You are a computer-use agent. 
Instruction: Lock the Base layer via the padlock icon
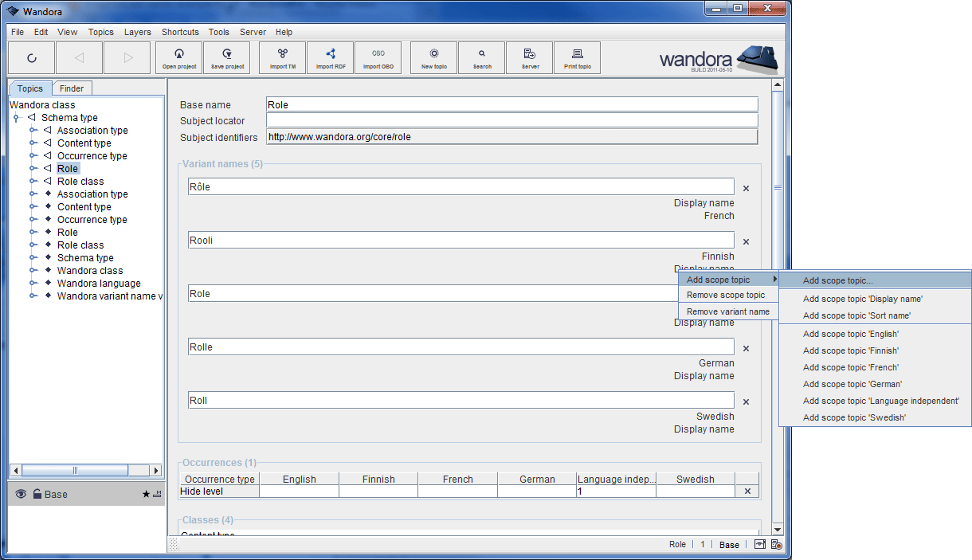tap(38, 494)
